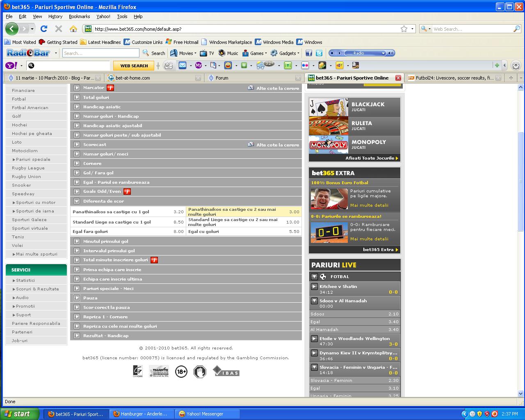The image size is (525, 420).
Task: Click the IBAS logo in footer
Action: click(226, 371)
